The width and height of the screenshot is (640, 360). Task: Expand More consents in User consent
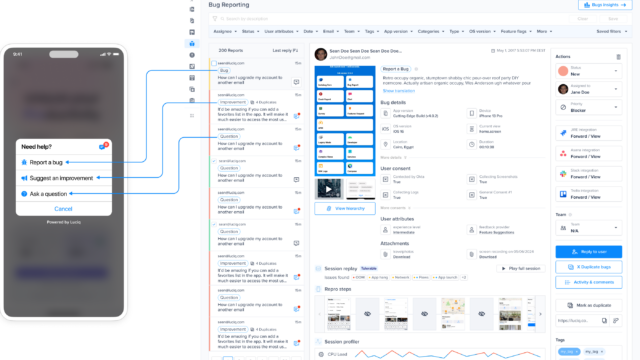[x=395, y=208]
